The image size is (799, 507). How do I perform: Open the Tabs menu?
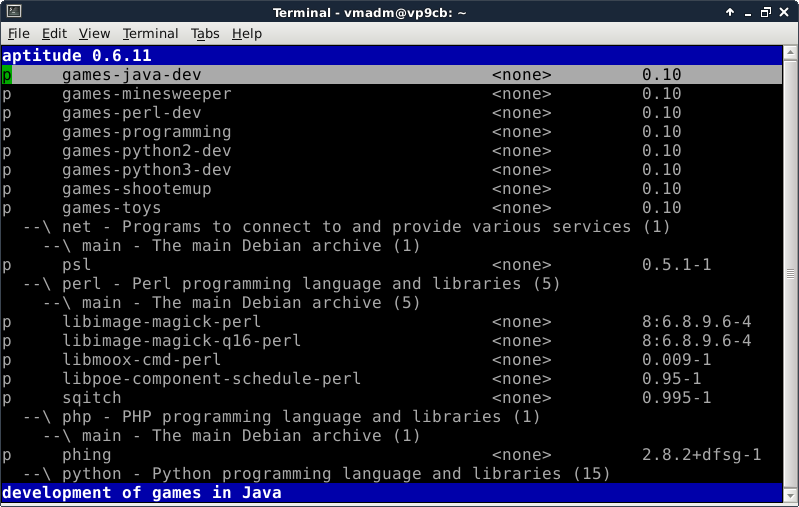(205, 33)
